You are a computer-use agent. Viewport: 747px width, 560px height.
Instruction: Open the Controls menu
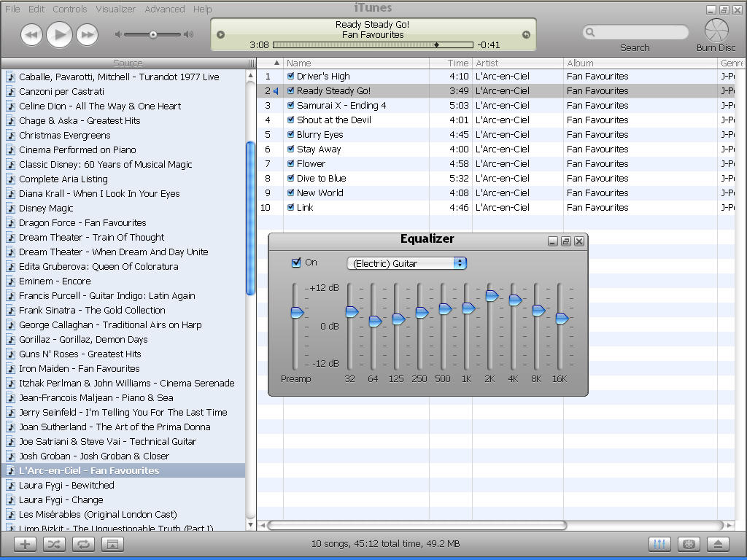coord(69,9)
